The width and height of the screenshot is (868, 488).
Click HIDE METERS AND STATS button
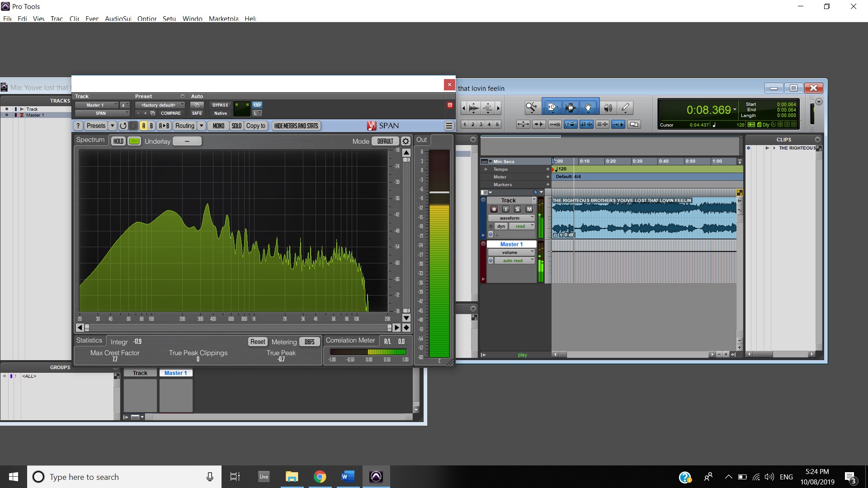coord(296,126)
